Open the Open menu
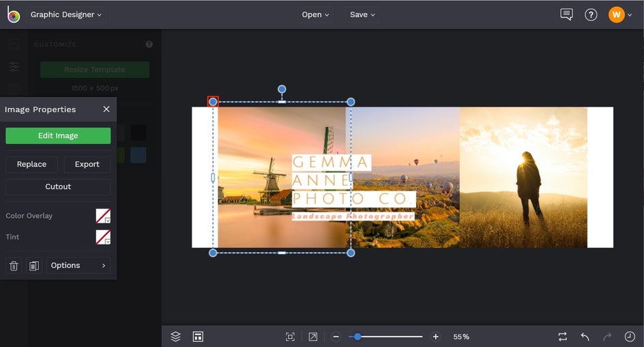644x347 pixels. tap(315, 14)
